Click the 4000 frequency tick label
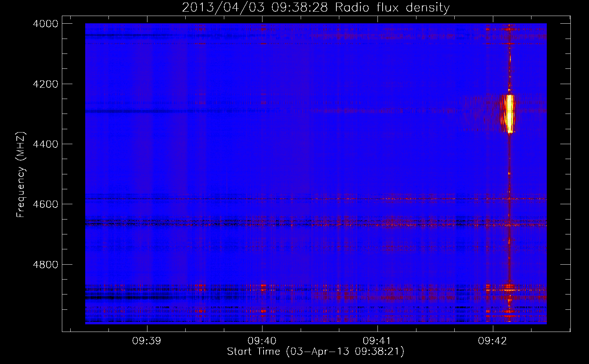This screenshot has height=364, width=589. click(46, 24)
